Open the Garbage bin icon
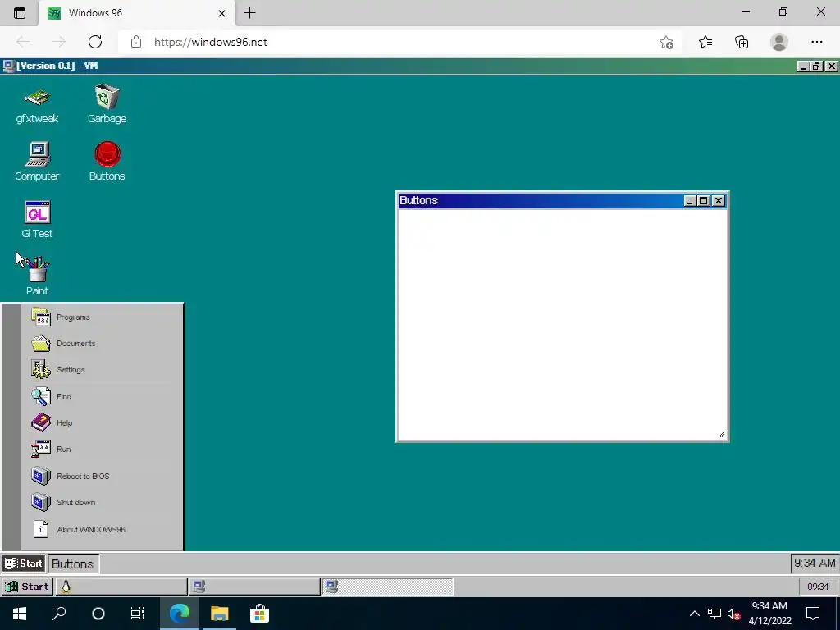 [x=107, y=104]
